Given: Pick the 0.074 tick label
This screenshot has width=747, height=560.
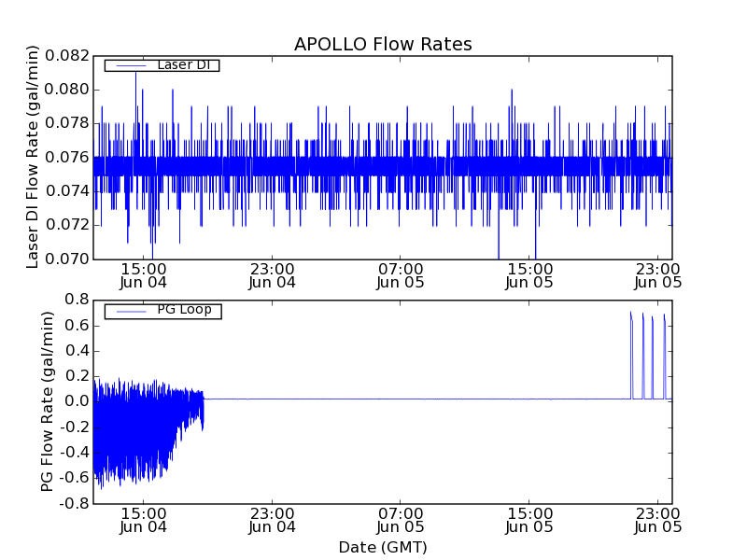Looking at the screenshot, I should (x=67, y=191).
